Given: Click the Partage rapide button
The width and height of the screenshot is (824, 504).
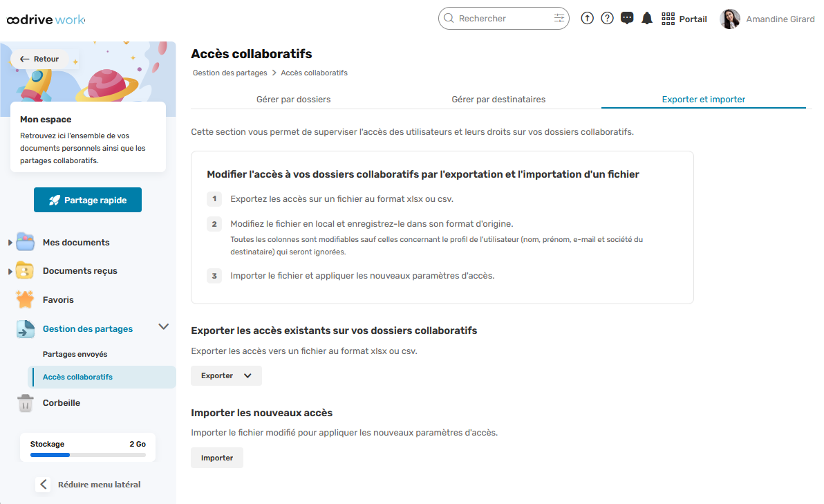Looking at the screenshot, I should pyautogui.click(x=88, y=200).
